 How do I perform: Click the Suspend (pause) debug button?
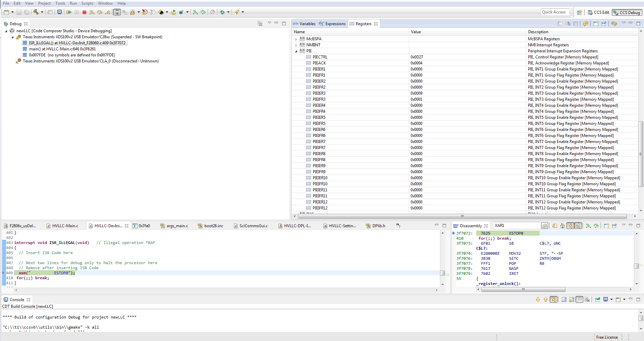click(x=77, y=12)
